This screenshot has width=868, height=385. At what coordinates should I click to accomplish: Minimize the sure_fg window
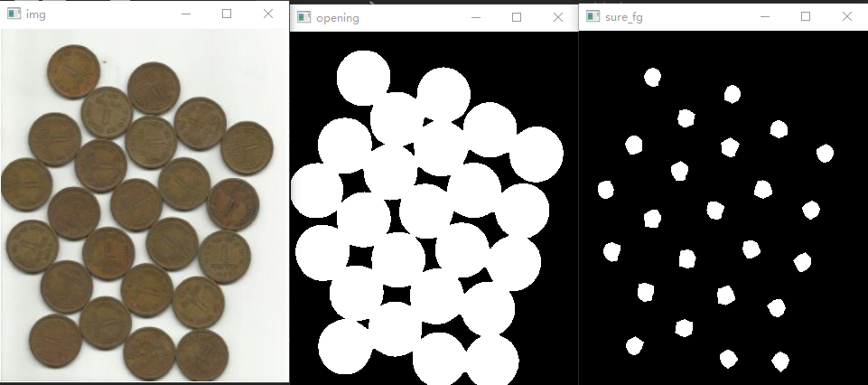click(765, 16)
